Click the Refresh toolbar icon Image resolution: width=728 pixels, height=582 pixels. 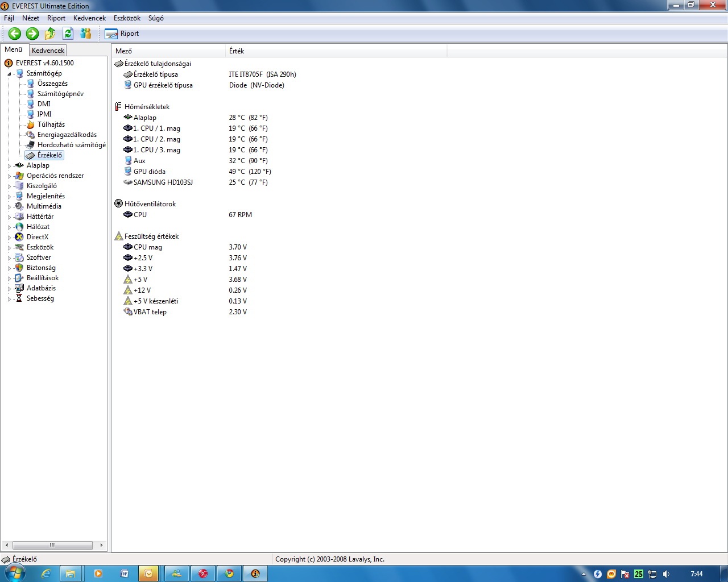click(x=68, y=34)
